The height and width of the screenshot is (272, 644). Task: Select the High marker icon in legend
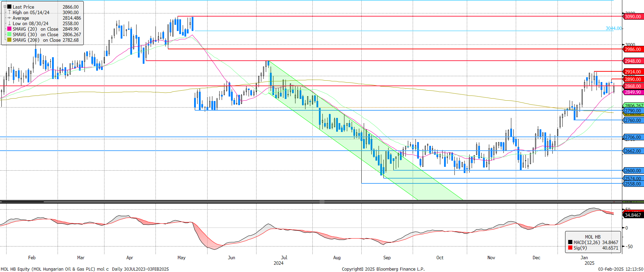[9, 12]
